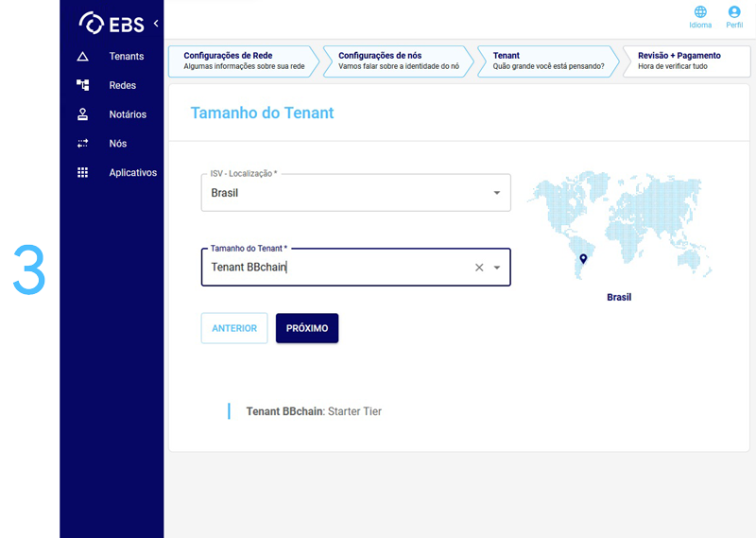Image resolution: width=756 pixels, height=538 pixels.
Task: Click the Nós arrows icon
Action: (x=82, y=144)
